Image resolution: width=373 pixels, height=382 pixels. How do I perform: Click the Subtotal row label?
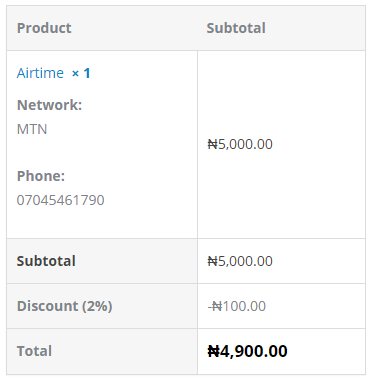46,261
